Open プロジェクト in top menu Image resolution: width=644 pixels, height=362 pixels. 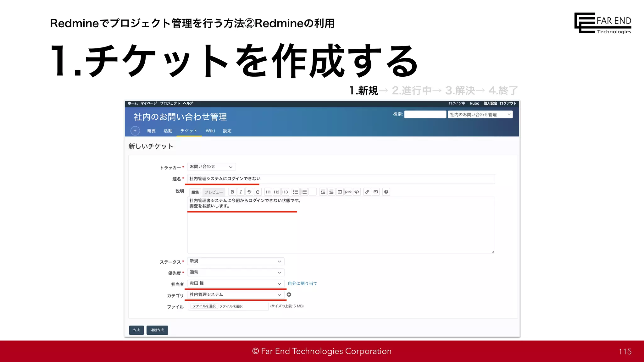170,103
